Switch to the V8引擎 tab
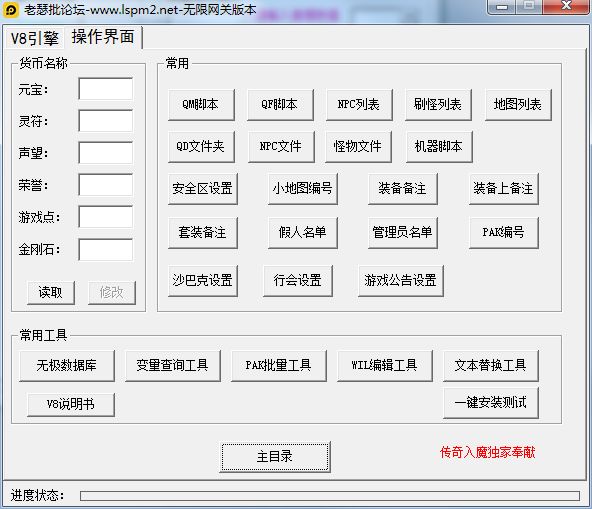Screen dimensions: 592x509 tap(34, 38)
